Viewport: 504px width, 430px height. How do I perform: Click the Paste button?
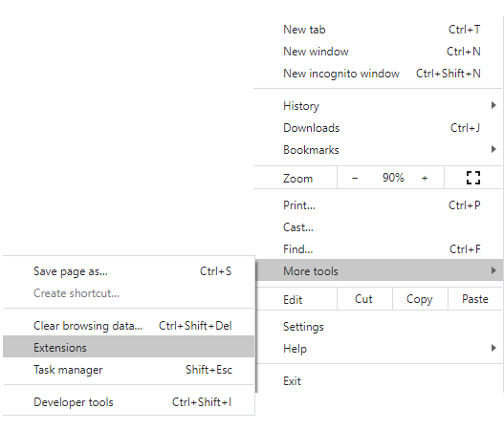[x=475, y=299]
